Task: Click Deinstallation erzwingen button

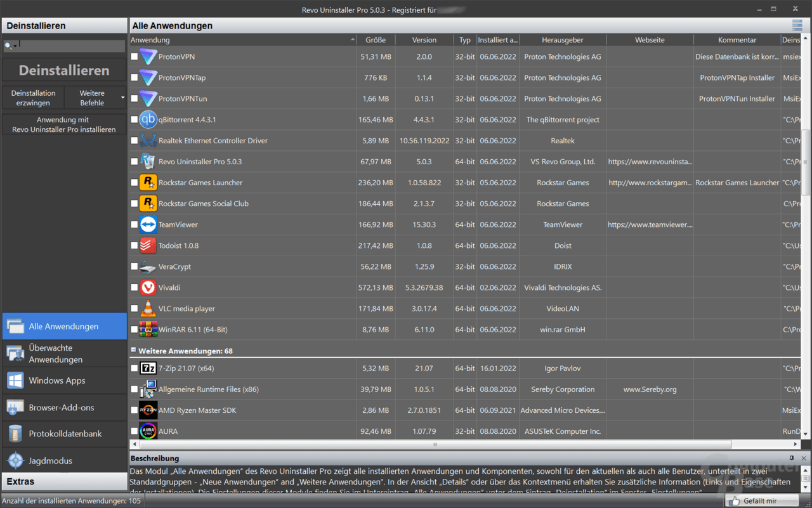Action: pyautogui.click(x=33, y=98)
